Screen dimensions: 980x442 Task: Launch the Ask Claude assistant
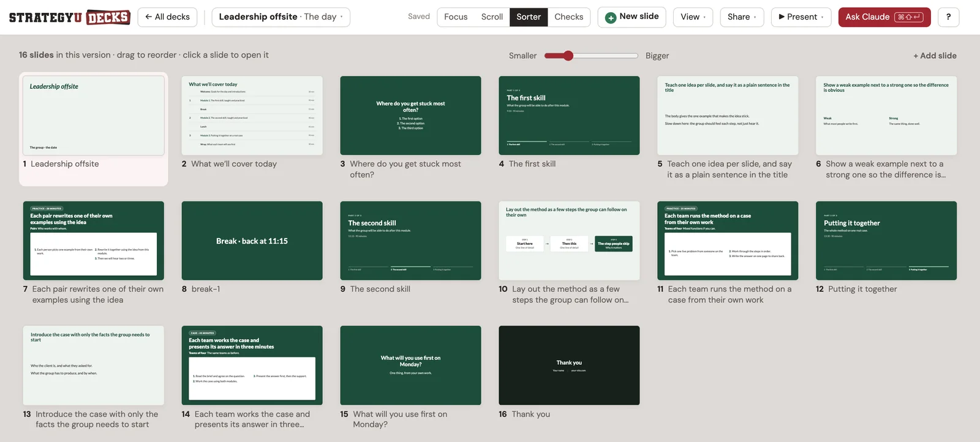884,17
